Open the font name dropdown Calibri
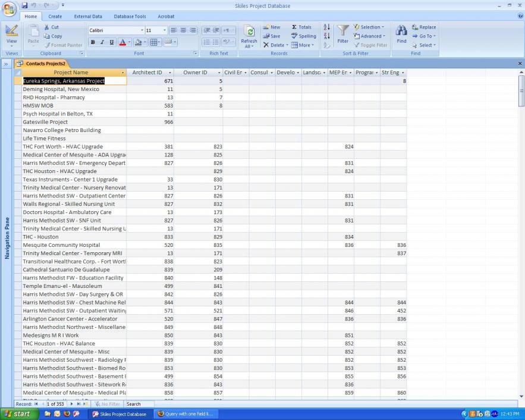This screenshot has height=420, width=525. click(142, 30)
